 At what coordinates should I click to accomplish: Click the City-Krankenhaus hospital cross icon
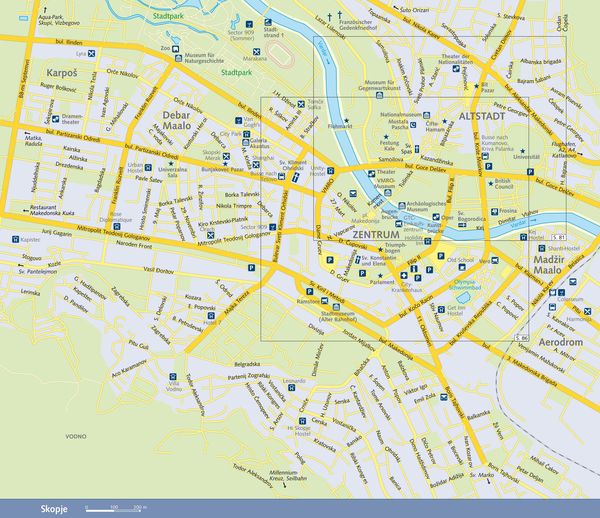click(404, 275)
